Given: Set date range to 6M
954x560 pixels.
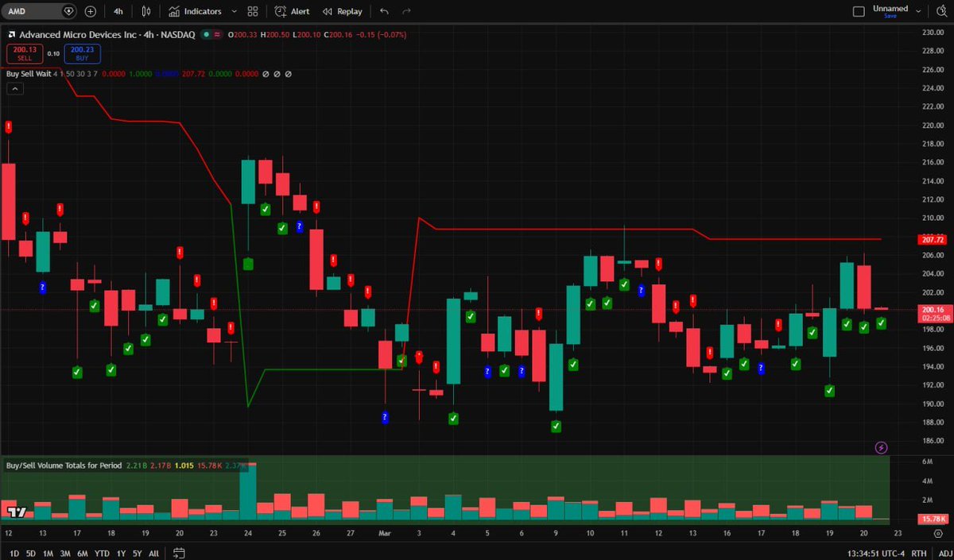Looking at the screenshot, I should coord(83,553).
